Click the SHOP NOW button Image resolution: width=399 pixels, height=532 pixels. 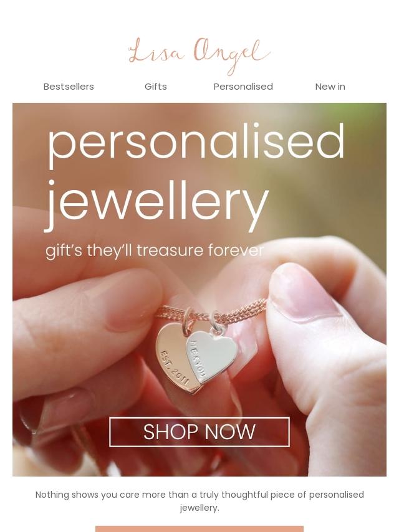pos(199,432)
